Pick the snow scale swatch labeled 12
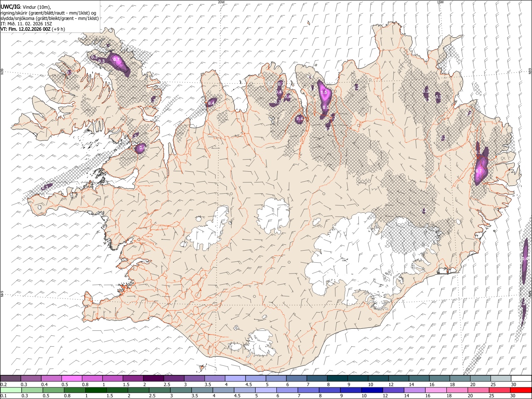 (398, 379)
